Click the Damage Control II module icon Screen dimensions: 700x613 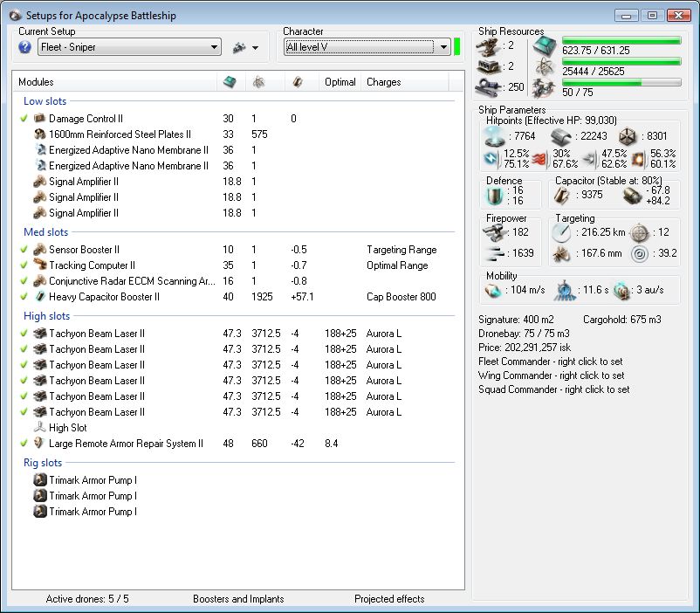pos(39,119)
